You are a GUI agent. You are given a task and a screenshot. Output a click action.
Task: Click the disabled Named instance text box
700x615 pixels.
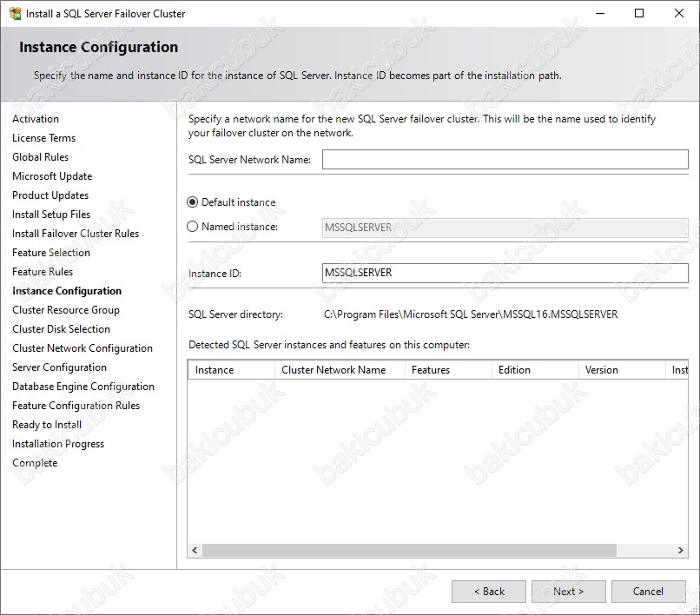click(x=505, y=228)
